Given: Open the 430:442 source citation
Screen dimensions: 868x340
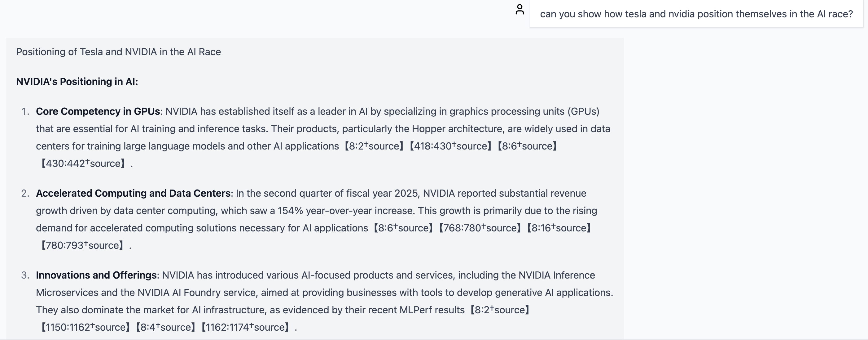Looking at the screenshot, I should (83, 163).
